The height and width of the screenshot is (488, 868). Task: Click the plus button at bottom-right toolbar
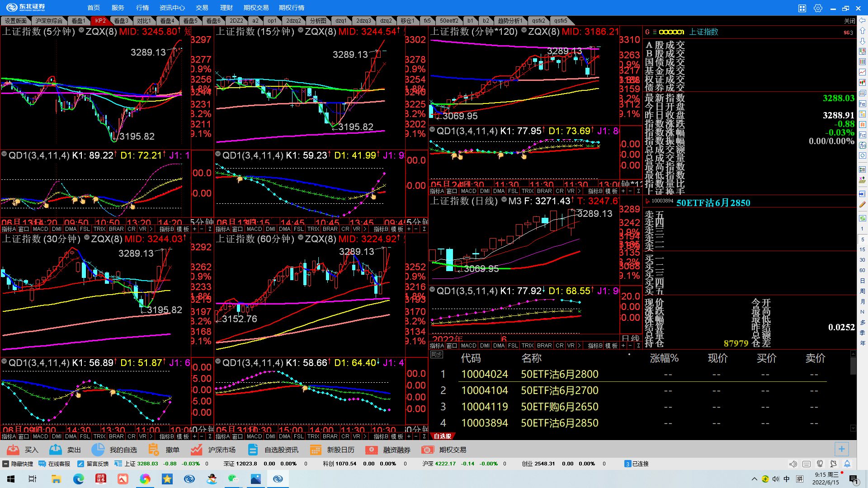coord(841,449)
